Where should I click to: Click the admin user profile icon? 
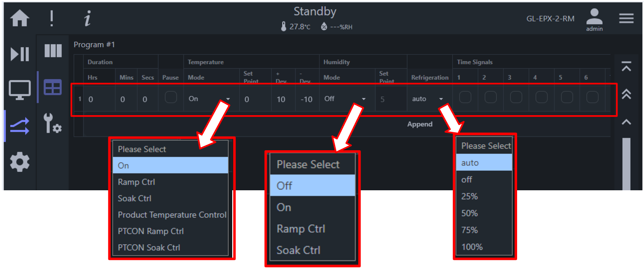594,20
